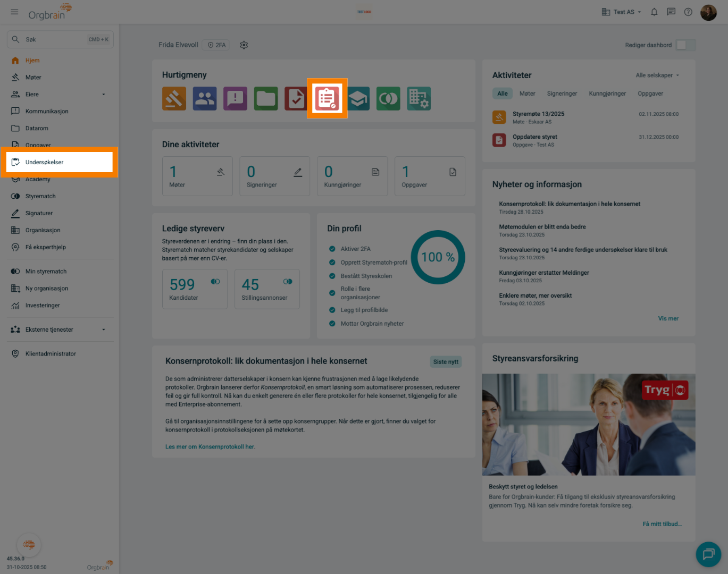Viewport: 728px width, 574px height.
Task: Open the Styremøte 13/2025 activity icon
Action: coord(499,117)
